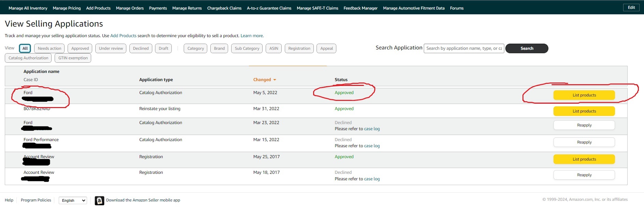Filter by Registration application type

coord(299,48)
